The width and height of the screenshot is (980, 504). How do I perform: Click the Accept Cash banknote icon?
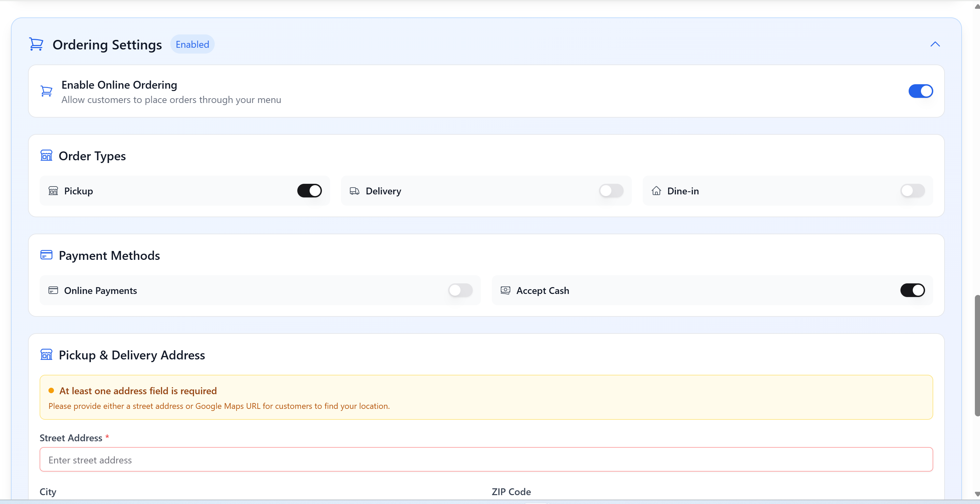pyautogui.click(x=505, y=291)
